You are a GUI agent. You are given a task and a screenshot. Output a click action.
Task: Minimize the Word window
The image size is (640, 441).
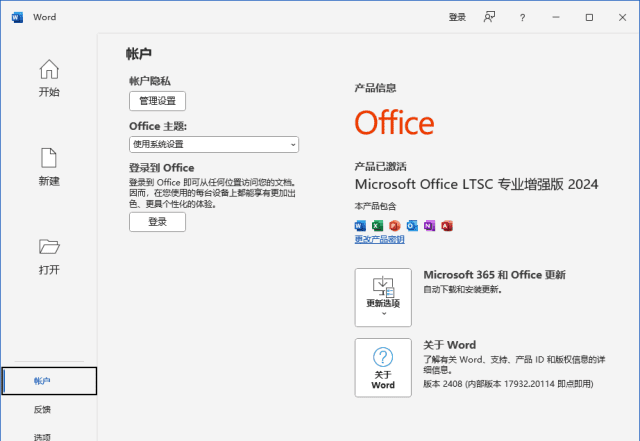coord(556,17)
